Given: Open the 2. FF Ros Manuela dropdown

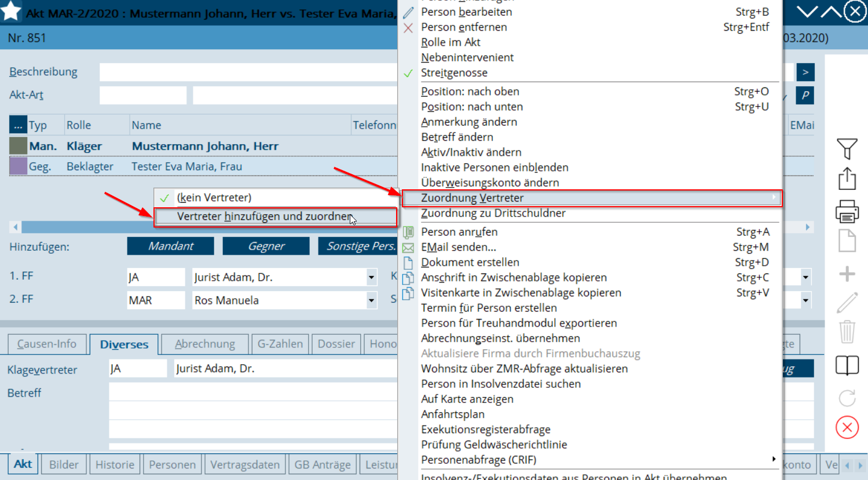Looking at the screenshot, I should coord(371,301).
